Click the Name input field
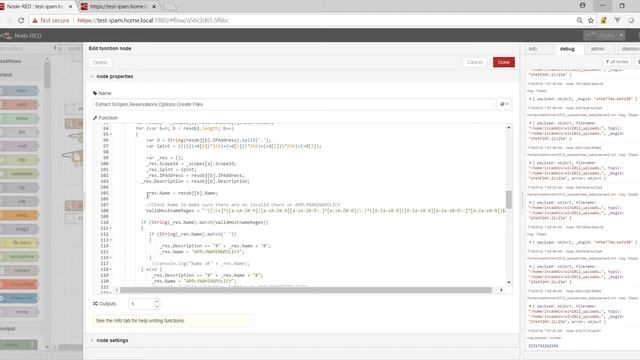The height and width of the screenshot is (360, 640). tap(293, 104)
